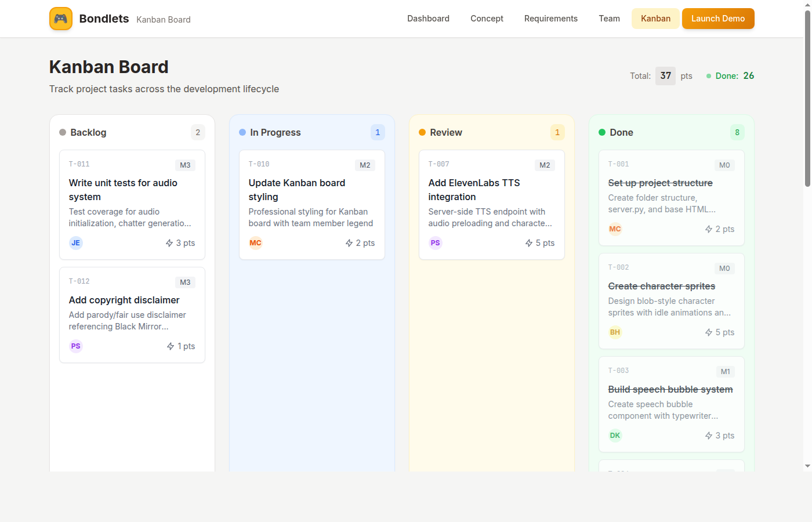Viewport: 812px width, 522px height.
Task: Click the M3 milestone tag on T-011
Action: (185, 165)
